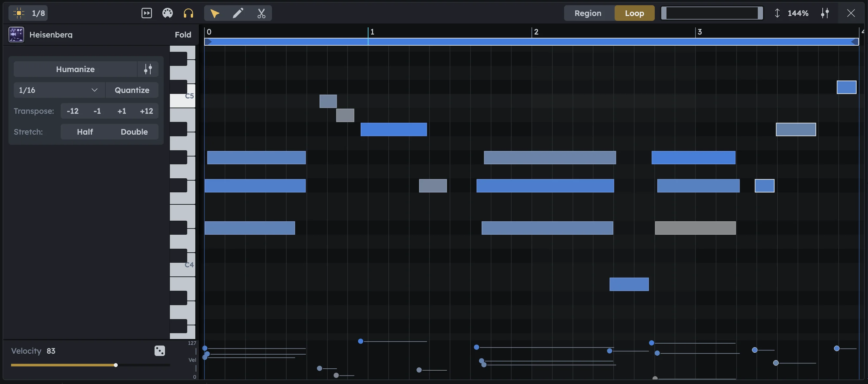Switch to the Loop tab

[635, 13]
